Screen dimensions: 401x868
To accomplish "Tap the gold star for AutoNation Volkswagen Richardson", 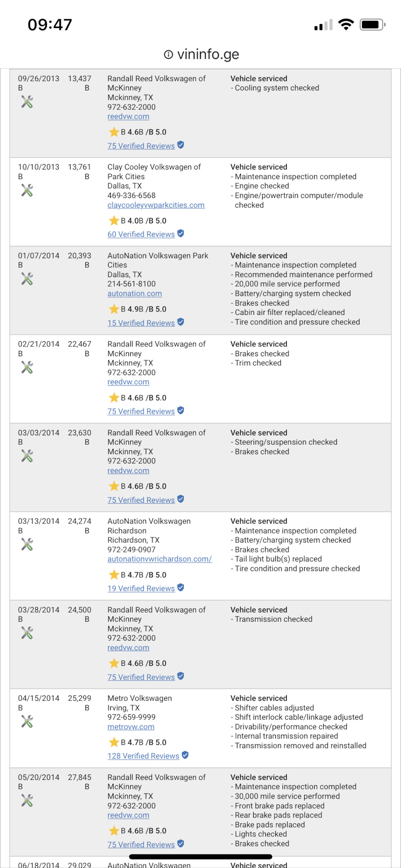I will click(114, 575).
